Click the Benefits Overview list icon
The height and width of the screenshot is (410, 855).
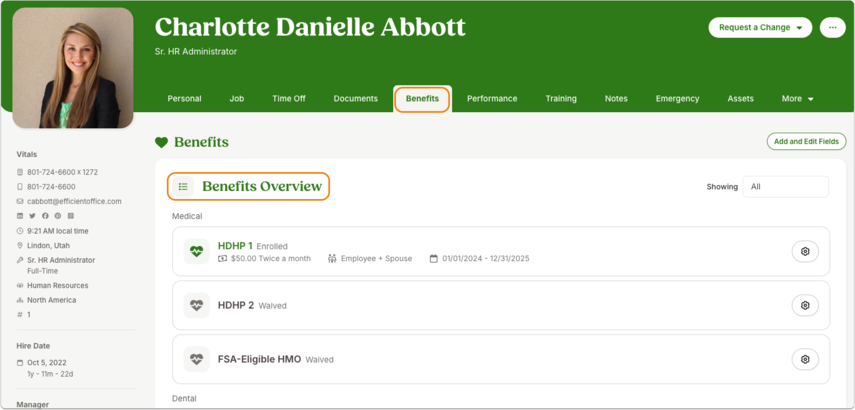pos(183,186)
